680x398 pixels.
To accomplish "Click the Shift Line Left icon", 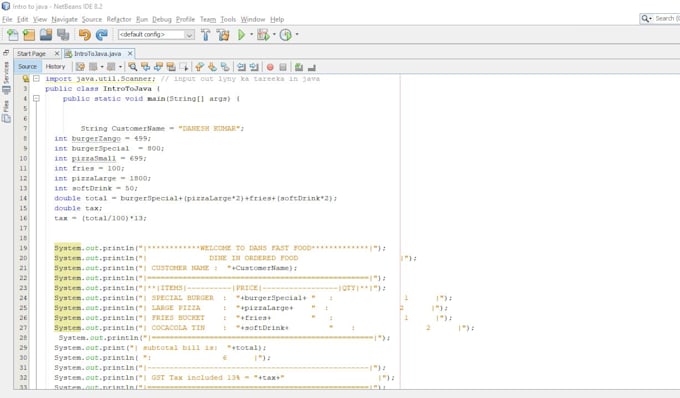I will 242,67.
